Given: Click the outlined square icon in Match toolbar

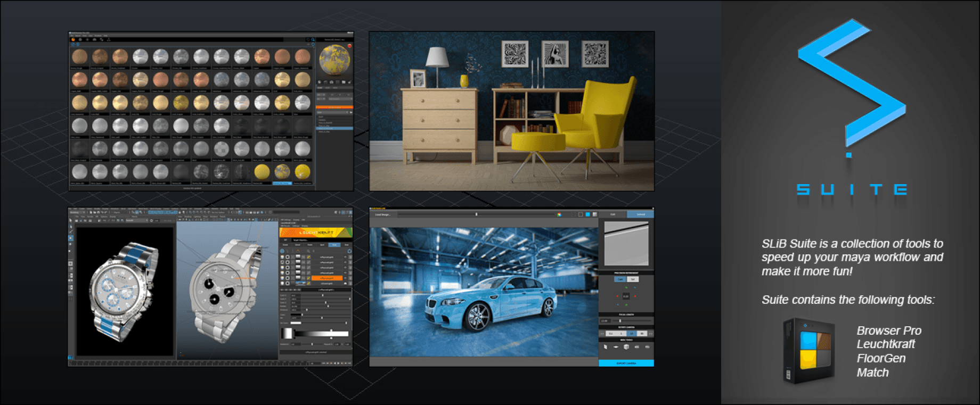Looking at the screenshot, I should [581, 214].
